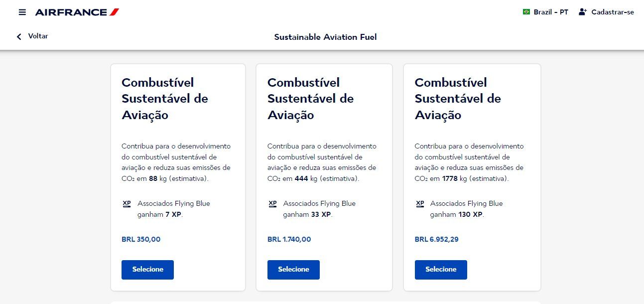Open the hamburger navigation menu
Screen dimensions: 644x304
click(x=22, y=12)
